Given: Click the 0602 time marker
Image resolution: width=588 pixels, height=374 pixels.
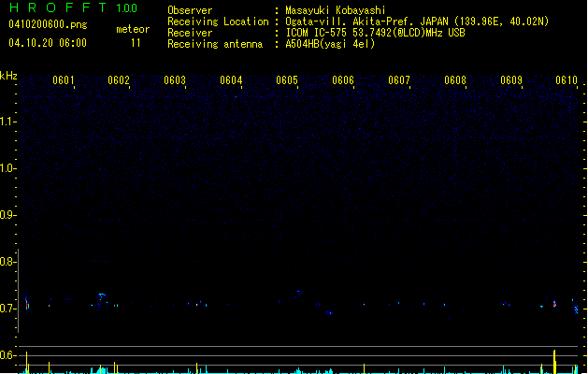Looking at the screenshot, I should [x=119, y=80].
